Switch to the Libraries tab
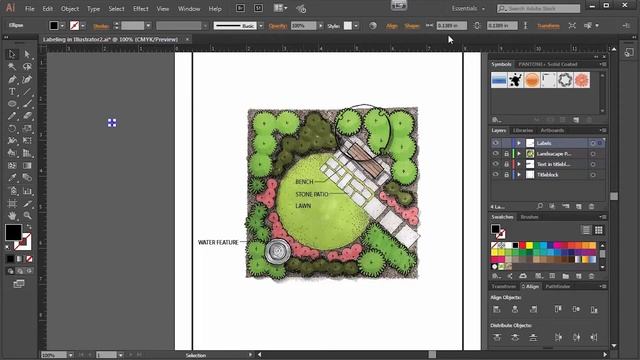 (x=523, y=131)
